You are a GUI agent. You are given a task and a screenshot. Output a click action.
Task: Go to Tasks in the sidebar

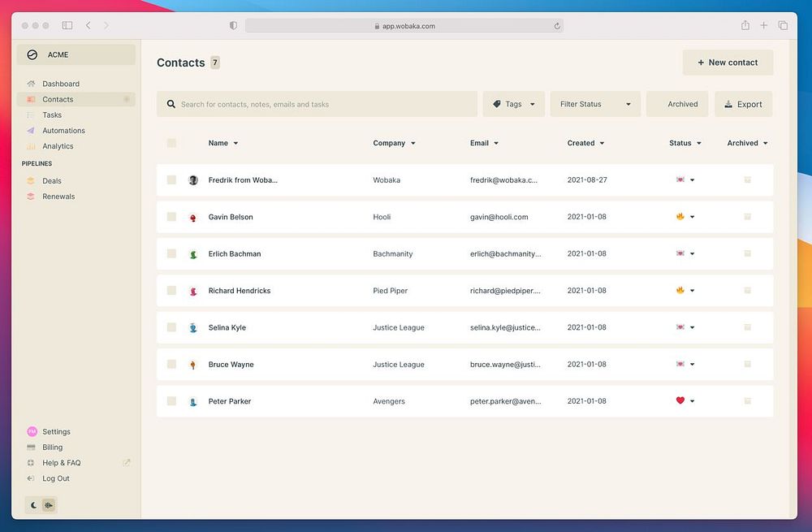point(52,115)
